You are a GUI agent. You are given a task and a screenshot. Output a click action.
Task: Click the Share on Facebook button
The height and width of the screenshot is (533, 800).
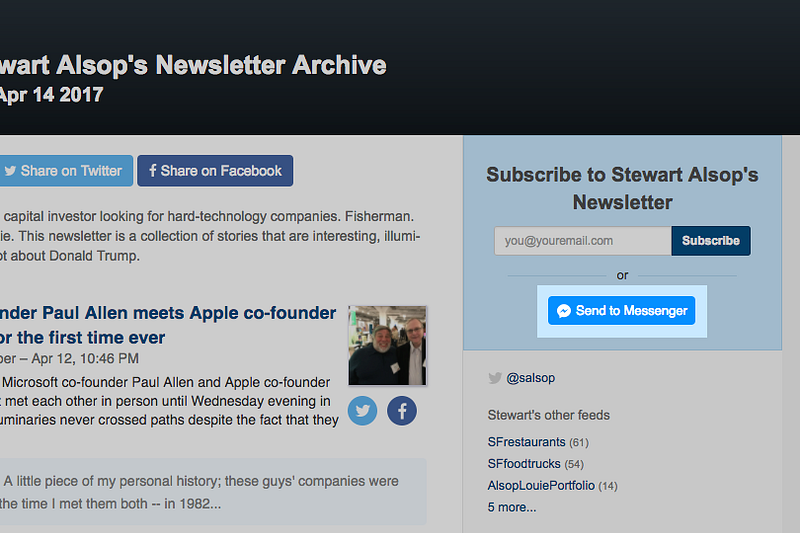point(215,171)
